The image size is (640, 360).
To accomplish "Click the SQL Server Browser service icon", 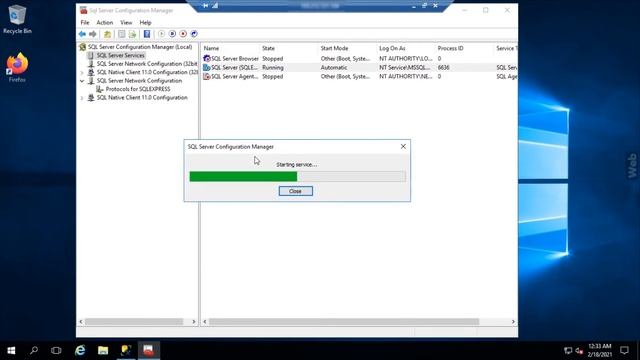I will [x=207, y=58].
